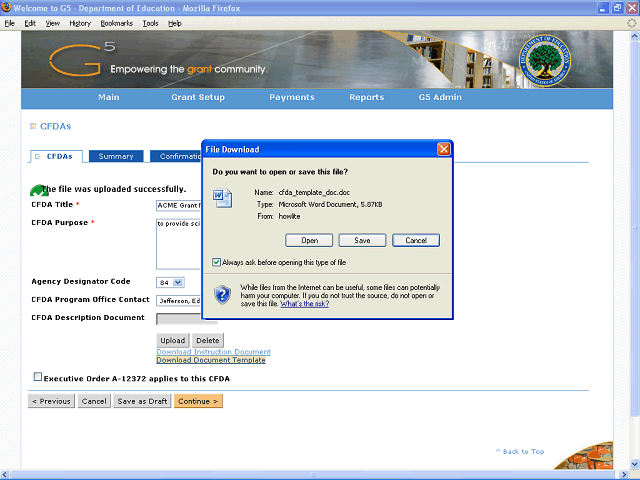This screenshot has width=640, height=480.
Task: Click the < Previous button
Action: pyautogui.click(x=51, y=401)
